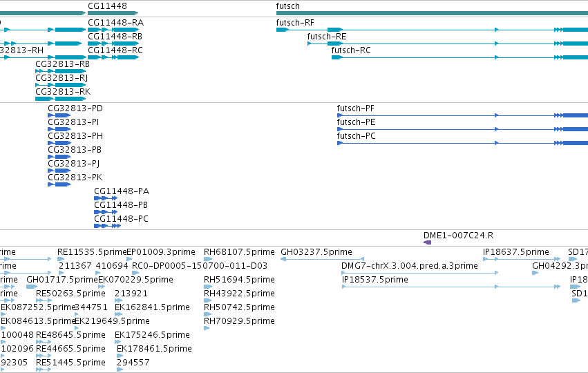The image size is (588, 373).
Task: Select the RE11535.5prime EST label
Action: 93,252
